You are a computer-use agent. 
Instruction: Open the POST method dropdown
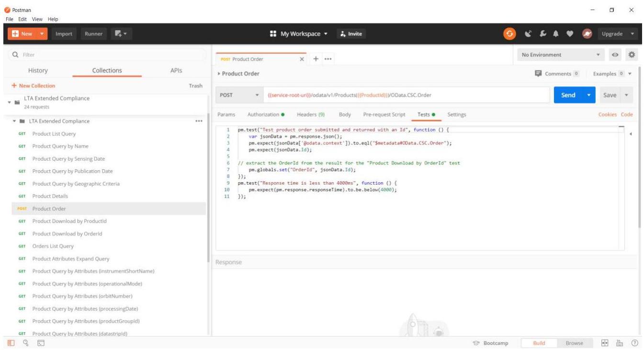tap(239, 95)
